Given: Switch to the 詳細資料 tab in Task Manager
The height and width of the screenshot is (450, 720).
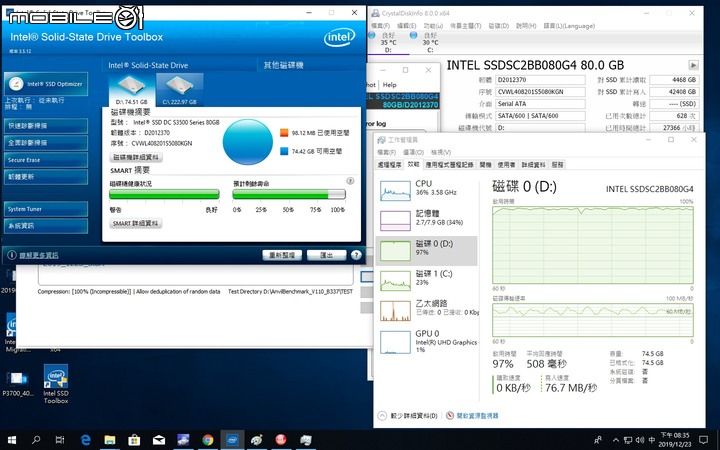Looking at the screenshot, I should click(x=534, y=164).
